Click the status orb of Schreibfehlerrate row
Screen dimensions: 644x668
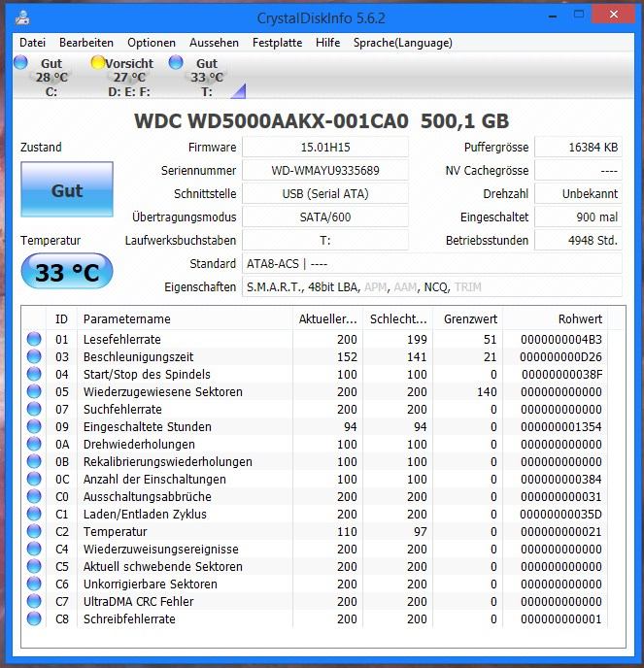(x=34, y=618)
